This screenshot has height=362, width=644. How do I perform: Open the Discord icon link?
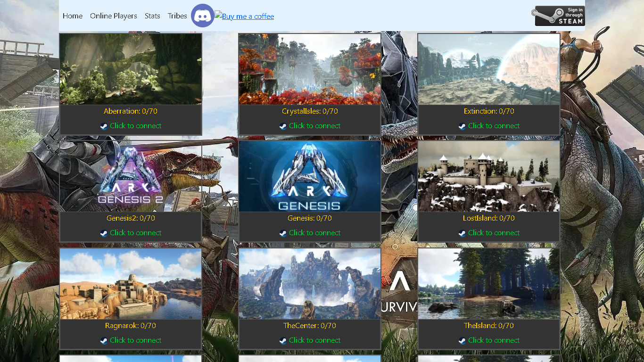coord(203,16)
